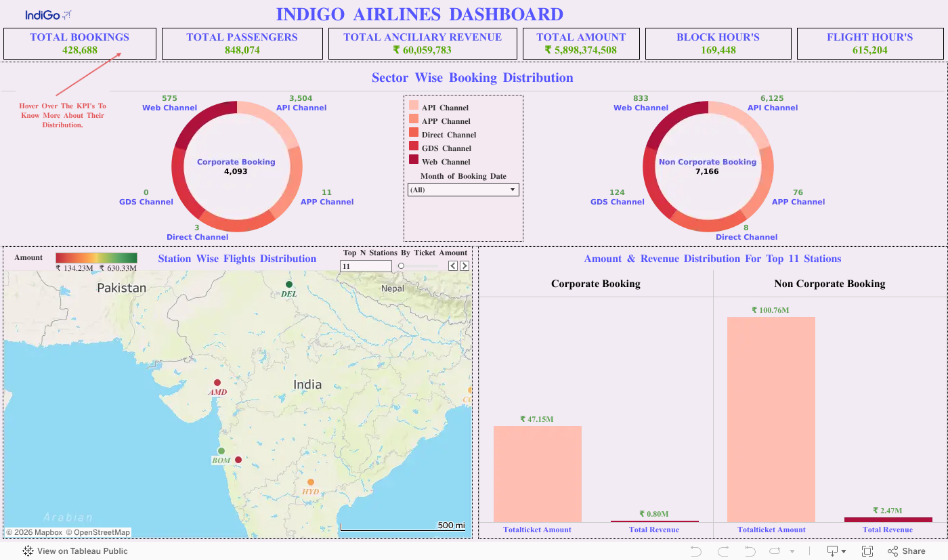Click the Undo arrow icon

(x=696, y=551)
